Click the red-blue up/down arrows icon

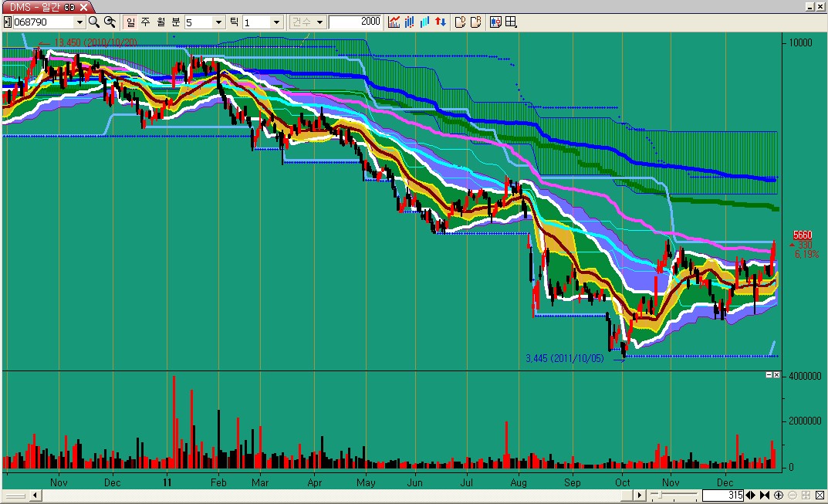[x=441, y=22]
